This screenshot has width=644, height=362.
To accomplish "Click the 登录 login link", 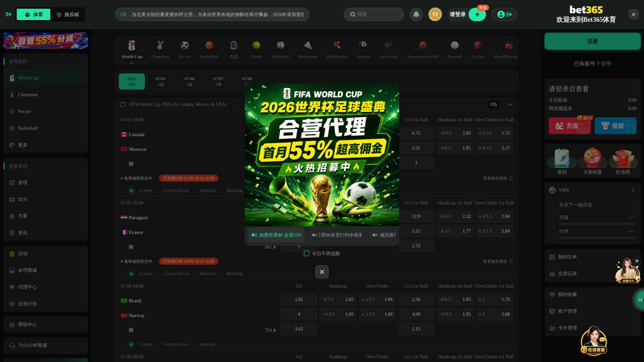I will coord(606,64).
